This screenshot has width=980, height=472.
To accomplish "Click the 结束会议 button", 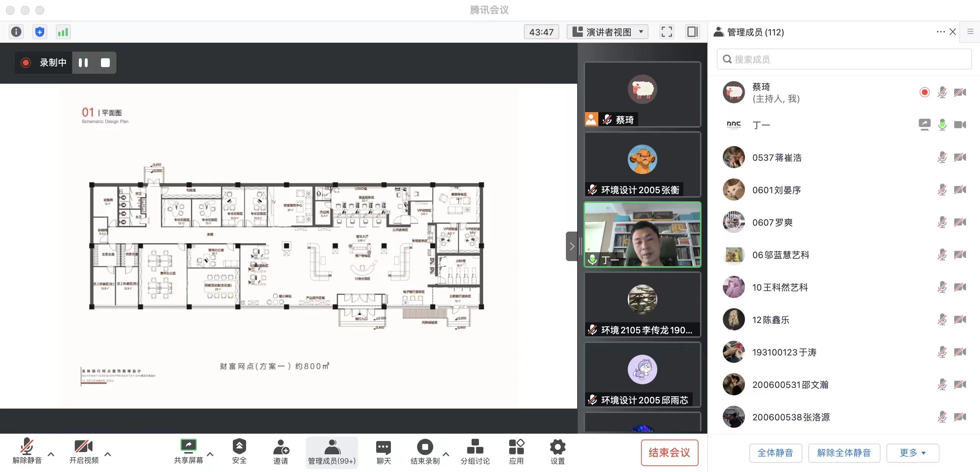I will (x=669, y=452).
